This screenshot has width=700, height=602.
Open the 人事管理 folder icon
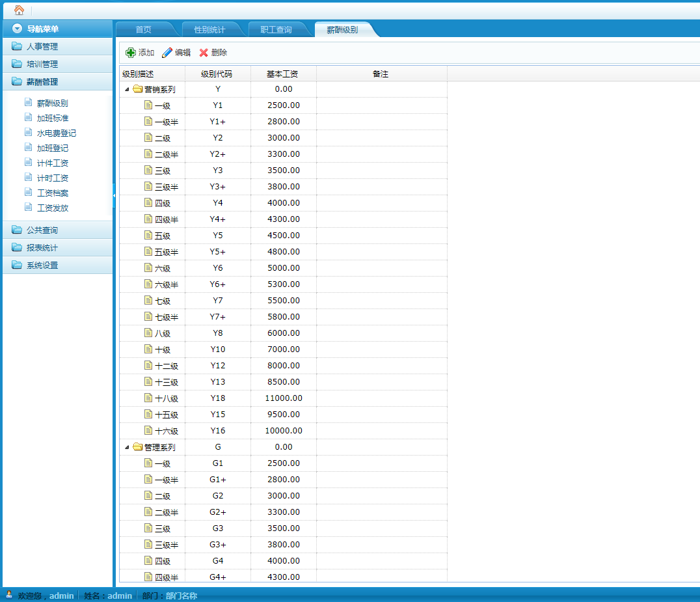tap(17, 46)
